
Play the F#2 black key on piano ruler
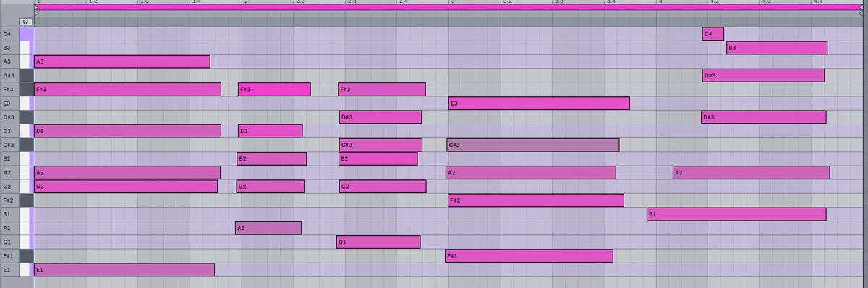26,200
